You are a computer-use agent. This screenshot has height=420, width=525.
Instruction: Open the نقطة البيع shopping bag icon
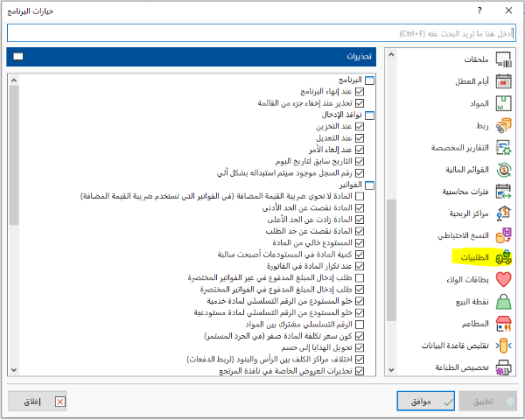[504, 302]
